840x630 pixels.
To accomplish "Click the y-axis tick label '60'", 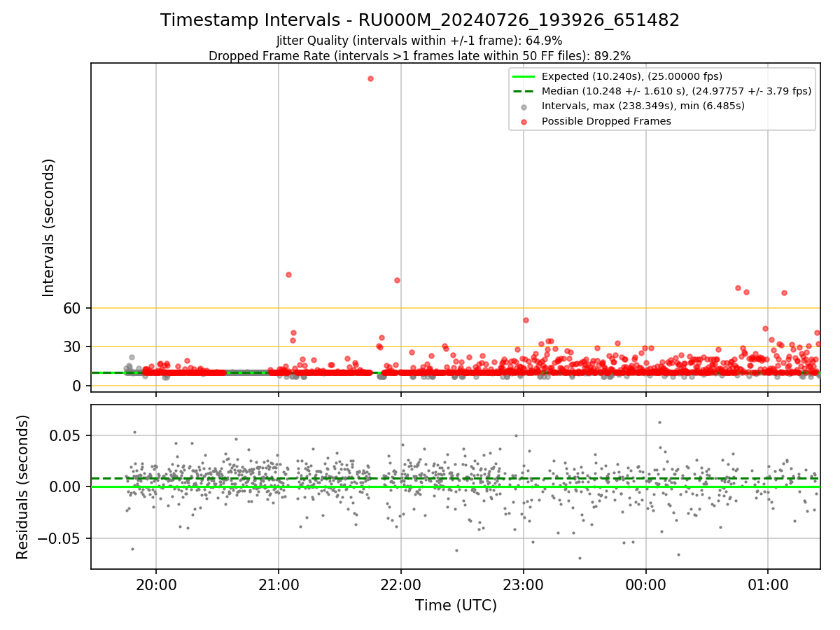I will coord(73,308).
